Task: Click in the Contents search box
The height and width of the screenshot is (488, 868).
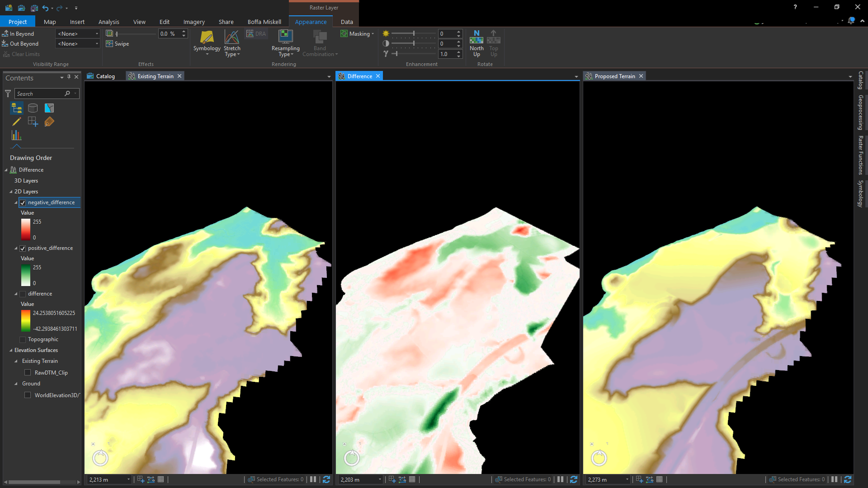Action: point(43,94)
